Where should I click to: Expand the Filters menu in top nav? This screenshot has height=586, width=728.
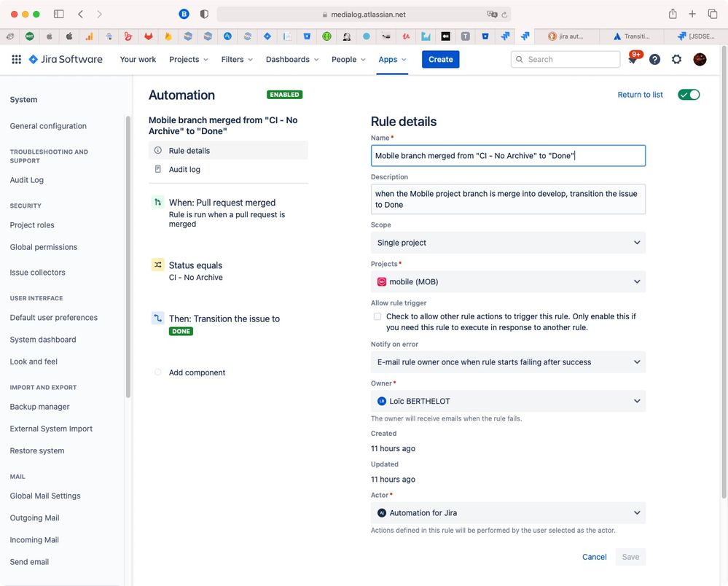[x=237, y=60]
